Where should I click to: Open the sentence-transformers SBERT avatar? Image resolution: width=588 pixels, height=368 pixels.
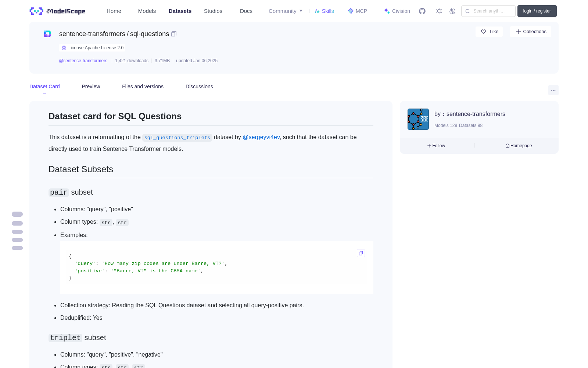coord(418,119)
